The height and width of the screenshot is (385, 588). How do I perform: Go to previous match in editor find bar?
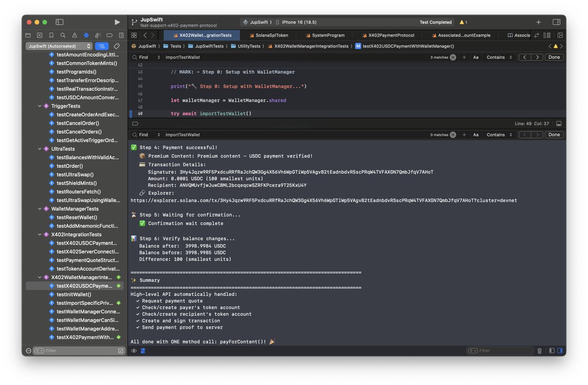(525, 57)
